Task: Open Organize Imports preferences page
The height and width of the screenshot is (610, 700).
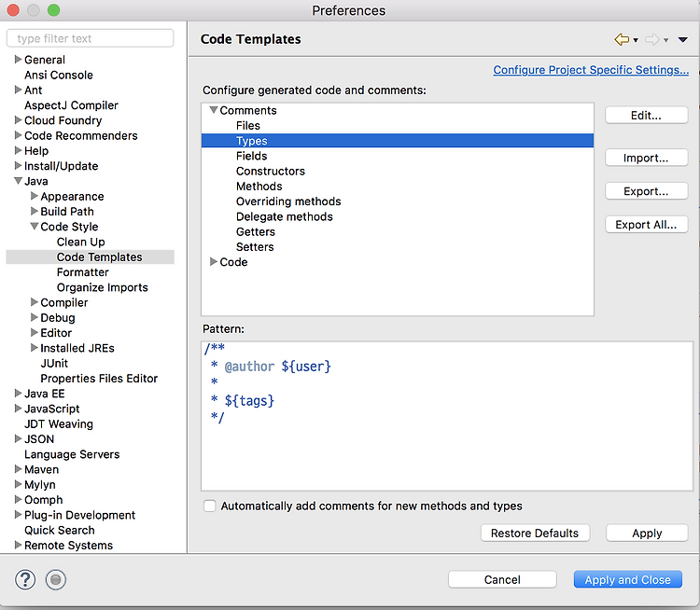Action: pos(103,287)
